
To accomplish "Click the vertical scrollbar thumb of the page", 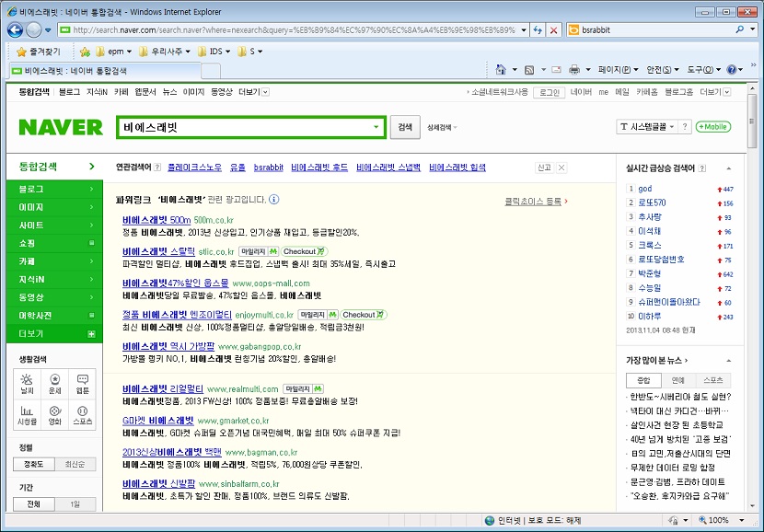I will (x=752, y=121).
